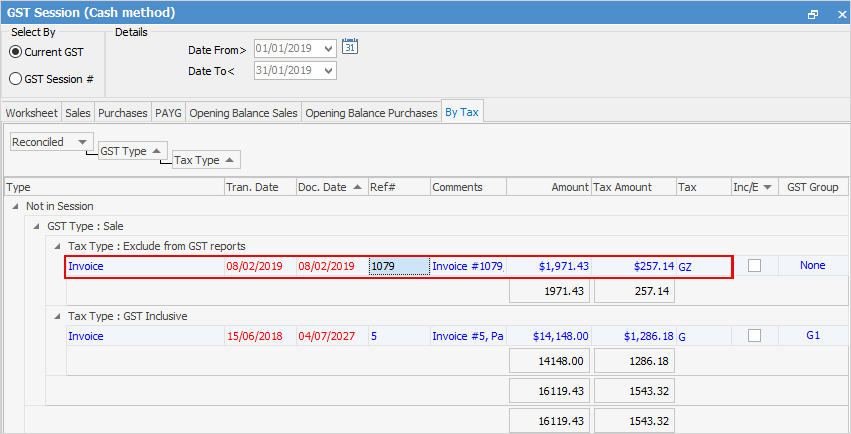Switch to the Purchases tab
The height and width of the screenshot is (434, 851).
(x=123, y=113)
